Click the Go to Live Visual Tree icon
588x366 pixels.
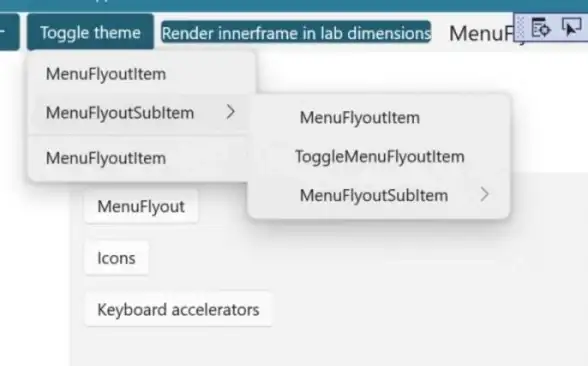click(541, 27)
